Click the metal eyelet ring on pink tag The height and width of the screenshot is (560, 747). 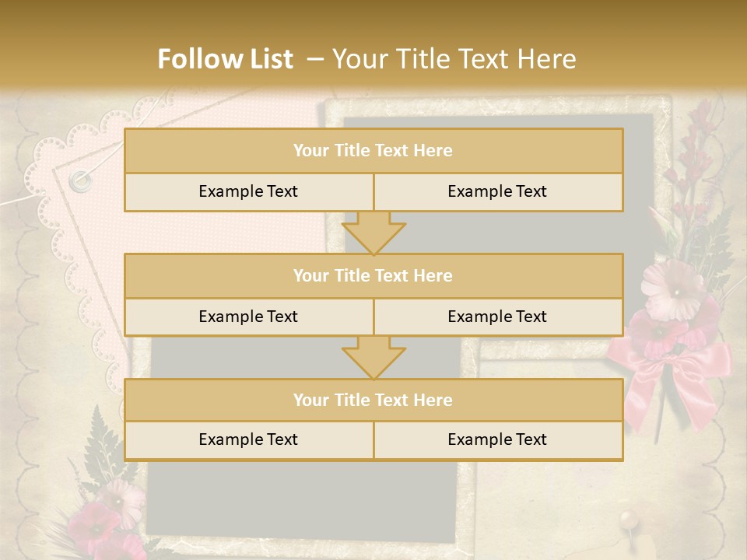[79, 181]
